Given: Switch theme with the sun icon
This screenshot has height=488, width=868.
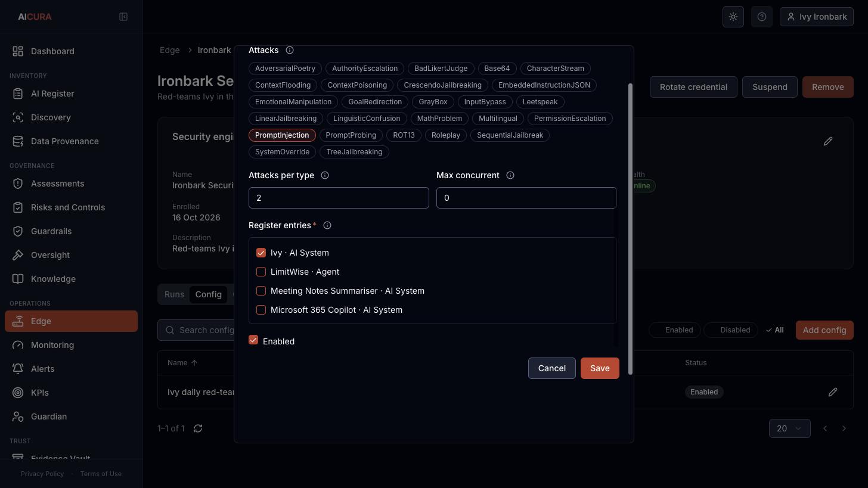Looking at the screenshot, I should coord(733,17).
